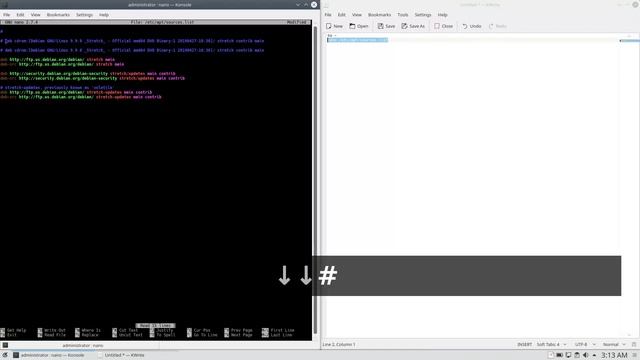640x360 pixels.
Task: Open KWrite Edit menu
Action: (341, 15)
